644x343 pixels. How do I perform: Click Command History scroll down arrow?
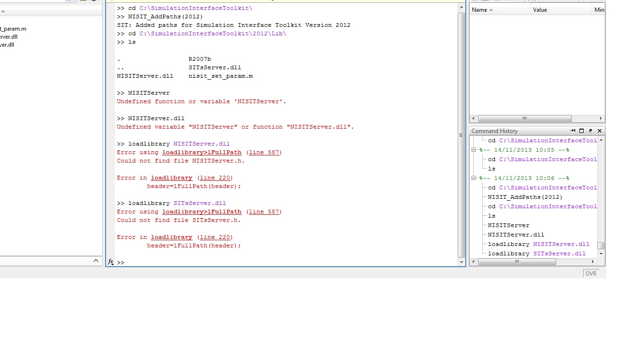coord(601,253)
